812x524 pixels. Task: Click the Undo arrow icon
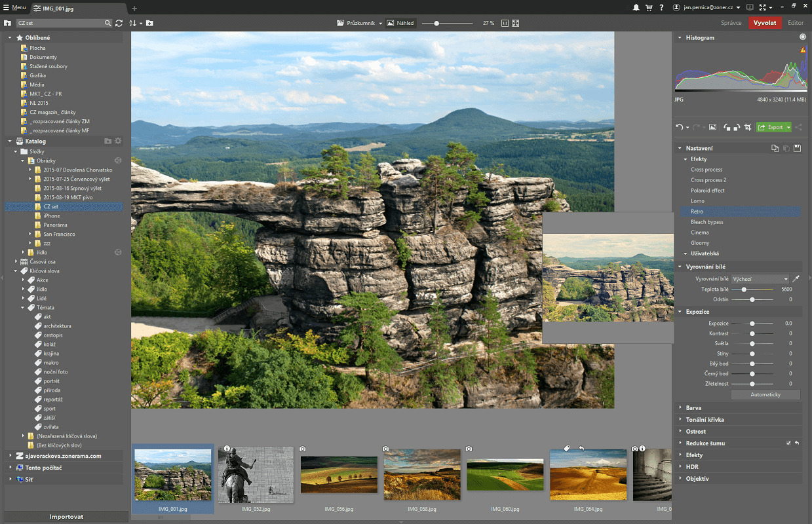(679, 127)
